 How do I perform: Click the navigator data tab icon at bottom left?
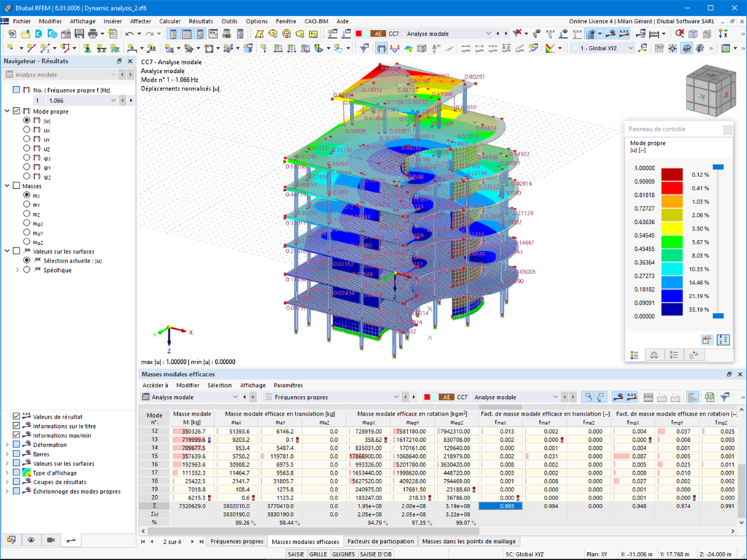tap(12, 540)
